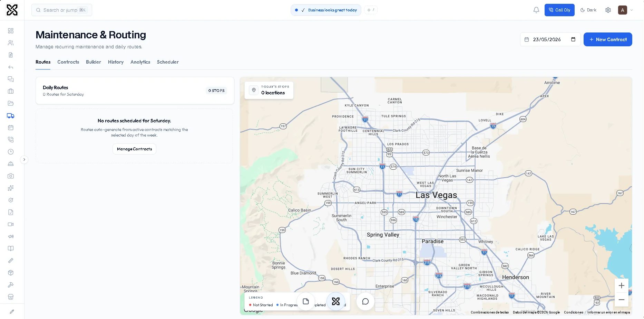Click the Spring Valley label on map
This screenshot has height=319, width=644.
(383, 235)
